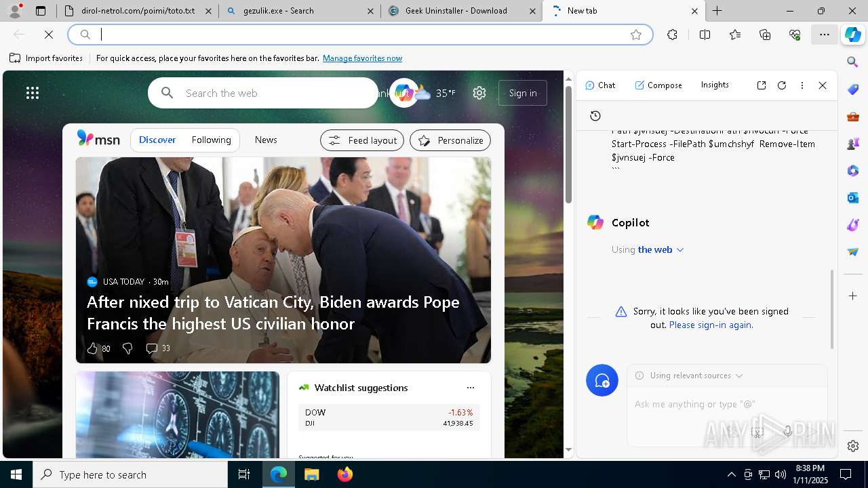Image resolution: width=868 pixels, height=488 pixels.
Task: Click the browser address bar
Action: (x=359, y=35)
